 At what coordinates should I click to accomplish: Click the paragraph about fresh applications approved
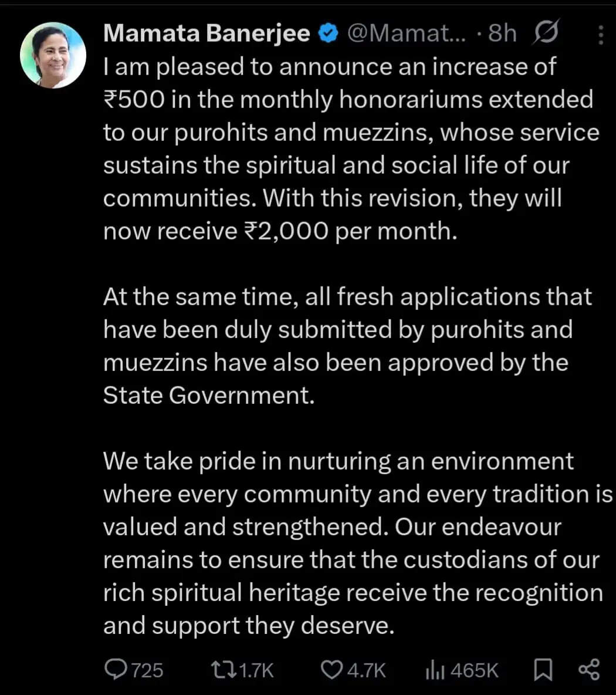346,346
